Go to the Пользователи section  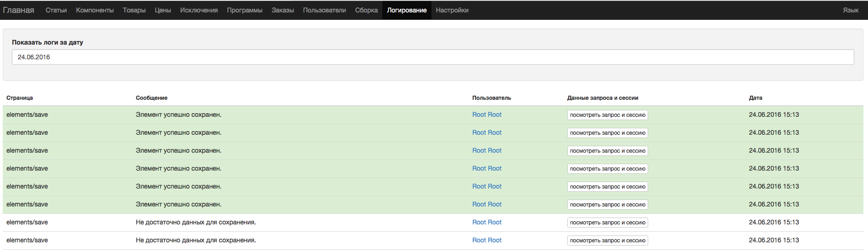click(x=324, y=10)
